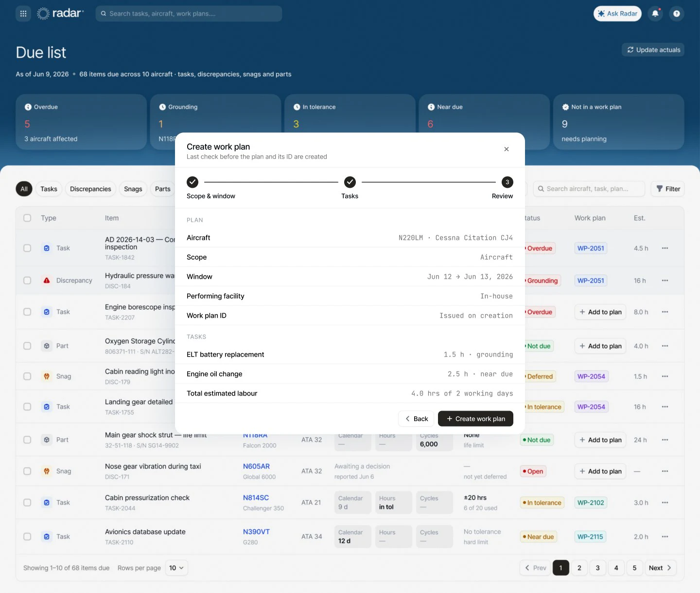Open the notifications bell
The height and width of the screenshot is (593, 700).
(x=655, y=14)
